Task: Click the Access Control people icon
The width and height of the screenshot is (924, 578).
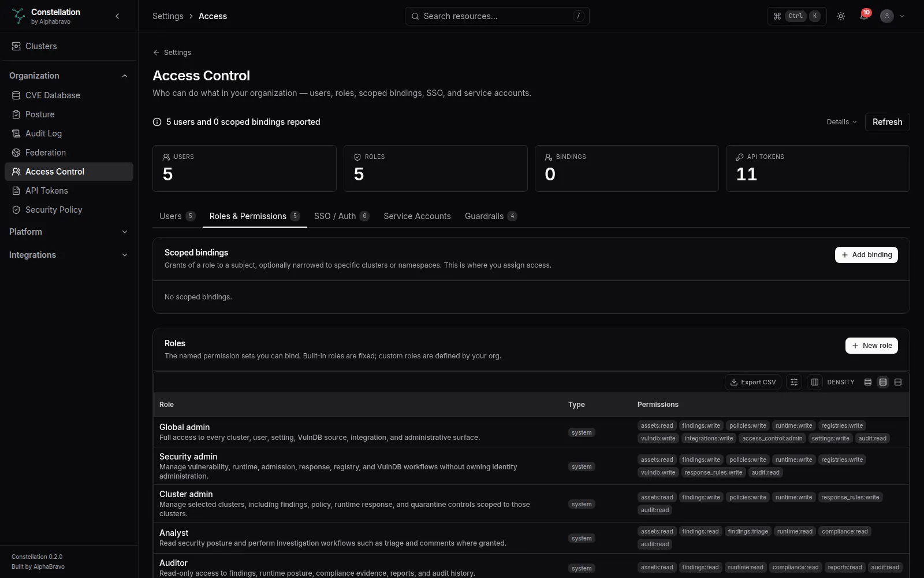Action: tap(16, 172)
